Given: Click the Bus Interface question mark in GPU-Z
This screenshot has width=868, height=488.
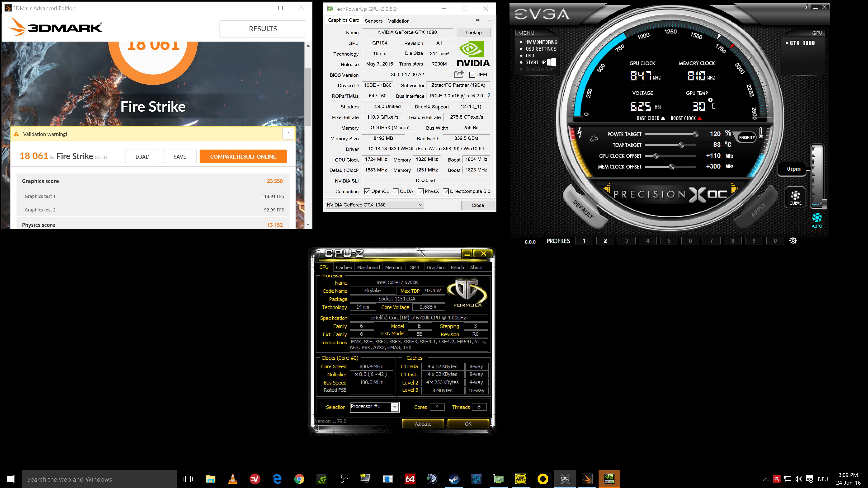Looking at the screenshot, I should 488,96.
